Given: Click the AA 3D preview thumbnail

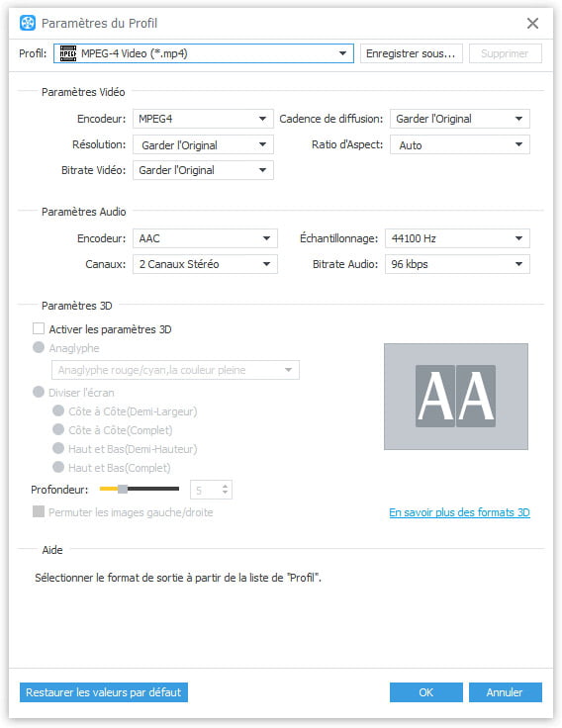Looking at the screenshot, I should 456,397.
